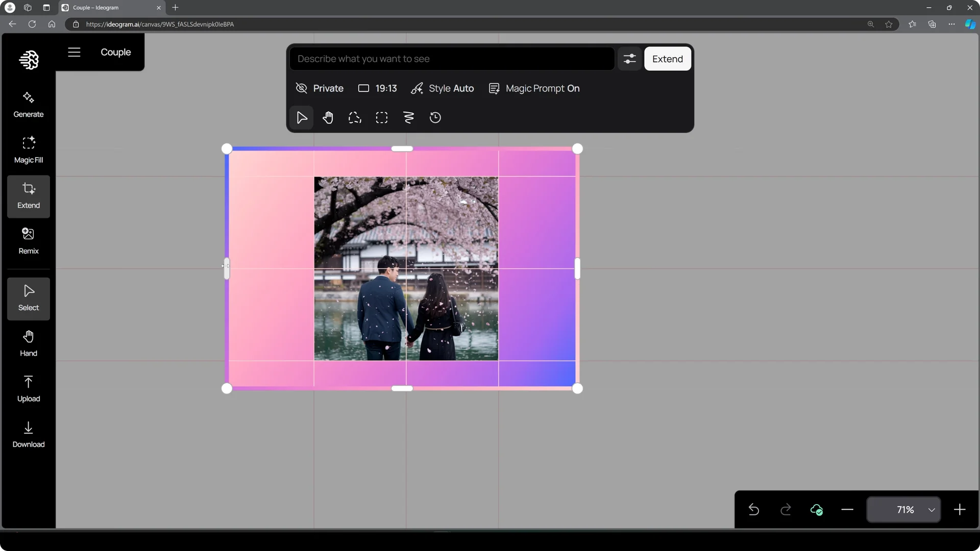Click the Extend button to expand image
980x551 pixels.
coord(668,59)
